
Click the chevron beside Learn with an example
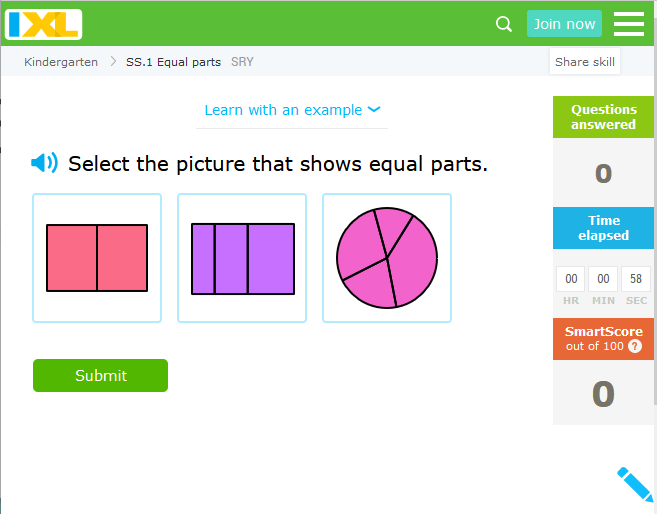click(x=374, y=109)
